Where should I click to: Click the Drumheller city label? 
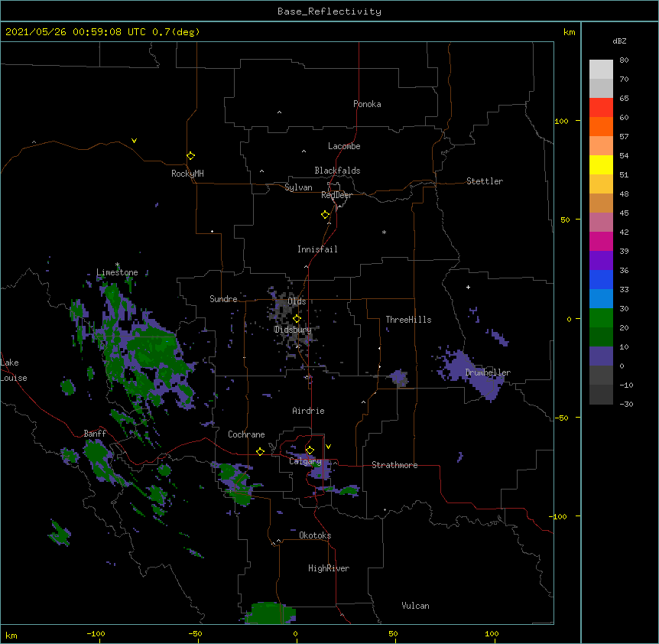pos(488,372)
